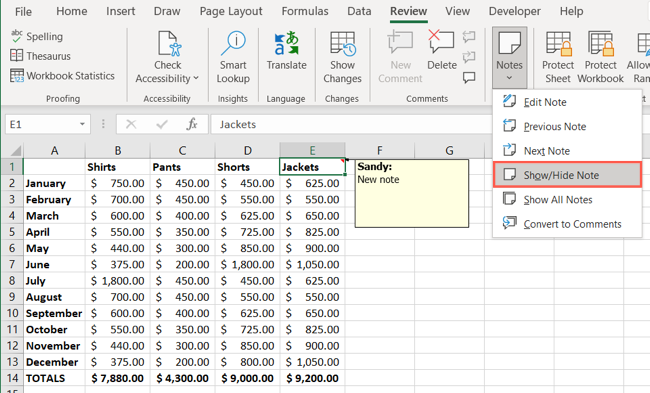Click Protect Sheet
650x393 pixels.
point(558,57)
